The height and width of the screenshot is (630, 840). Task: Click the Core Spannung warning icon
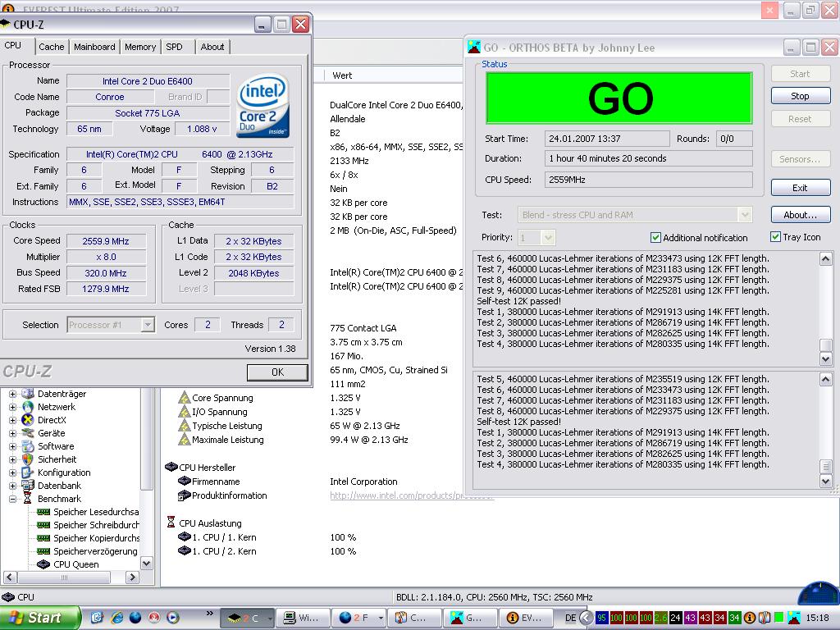pos(185,398)
